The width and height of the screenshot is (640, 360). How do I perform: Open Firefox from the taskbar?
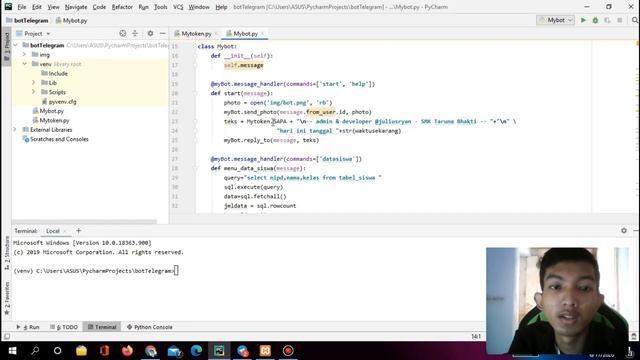pos(127,351)
